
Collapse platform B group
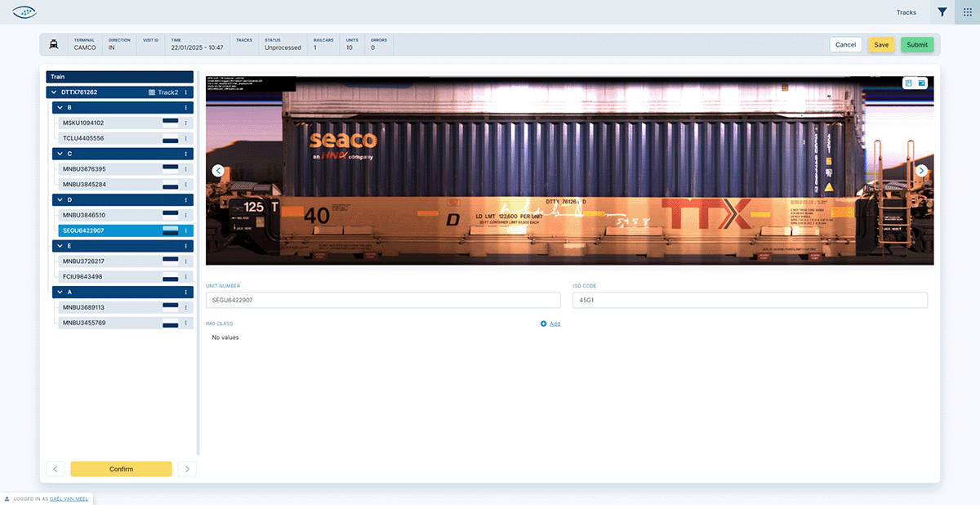coord(59,108)
